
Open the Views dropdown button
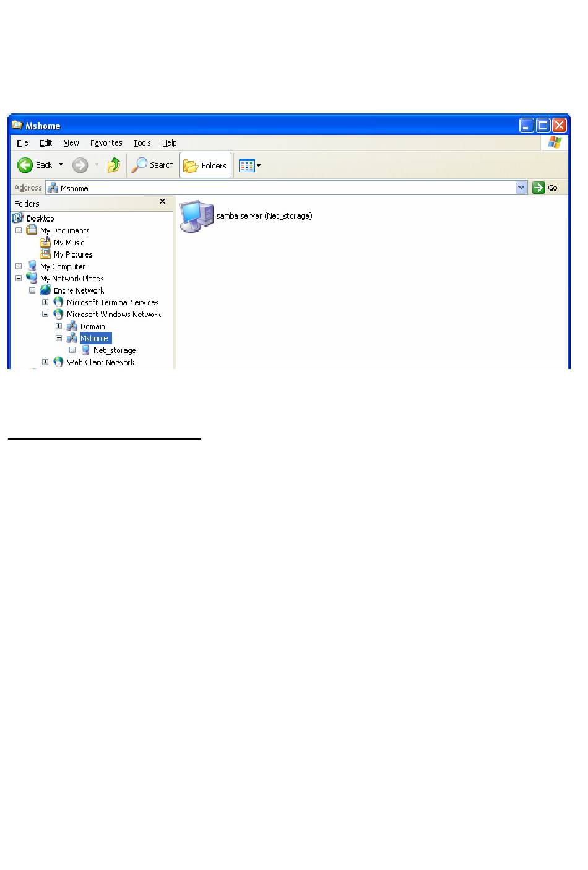coord(250,165)
